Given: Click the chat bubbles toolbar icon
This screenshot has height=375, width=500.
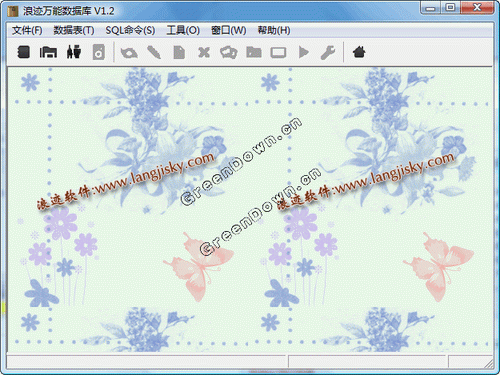Looking at the screenshot, I should tap(229, 52).
